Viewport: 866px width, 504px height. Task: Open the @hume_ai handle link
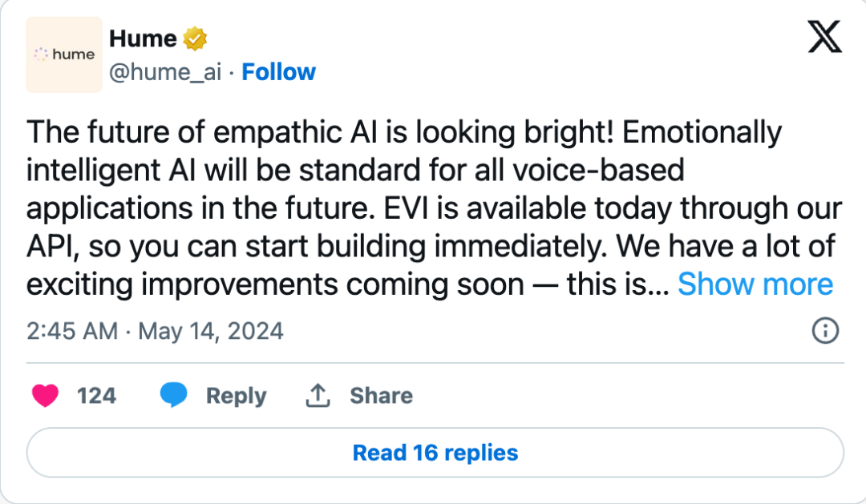[x=164, y=72]
